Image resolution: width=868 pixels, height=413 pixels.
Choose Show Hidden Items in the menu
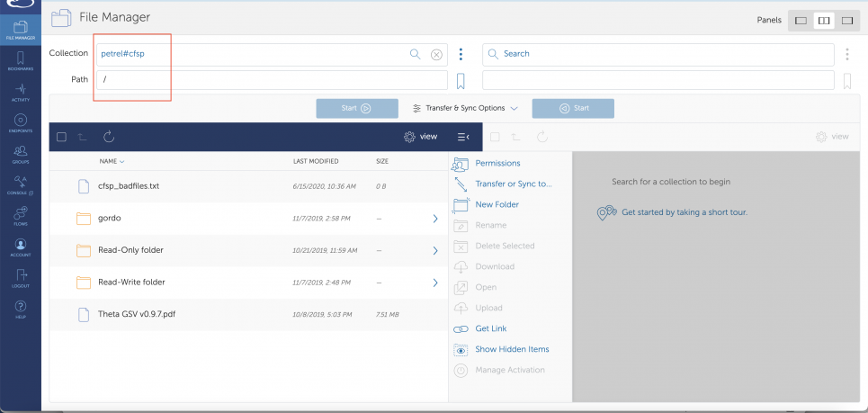(x=512, y=349)
